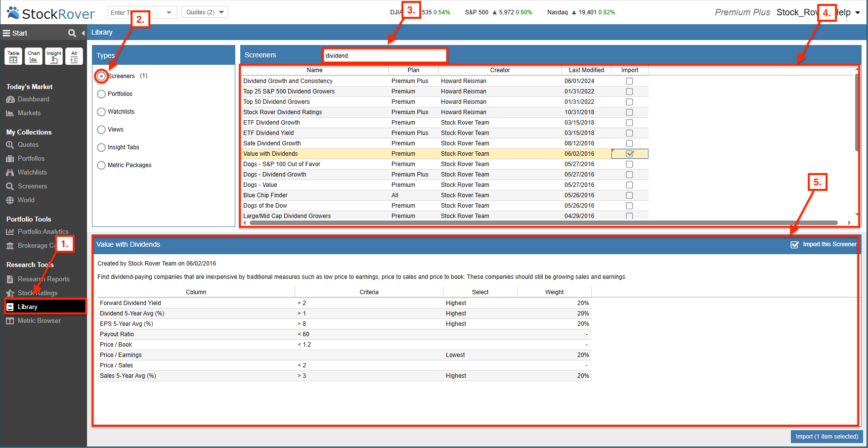Open the Help menu dropdown arrow
The width and height of the screenshot is (868, 448).
[858, 13]
